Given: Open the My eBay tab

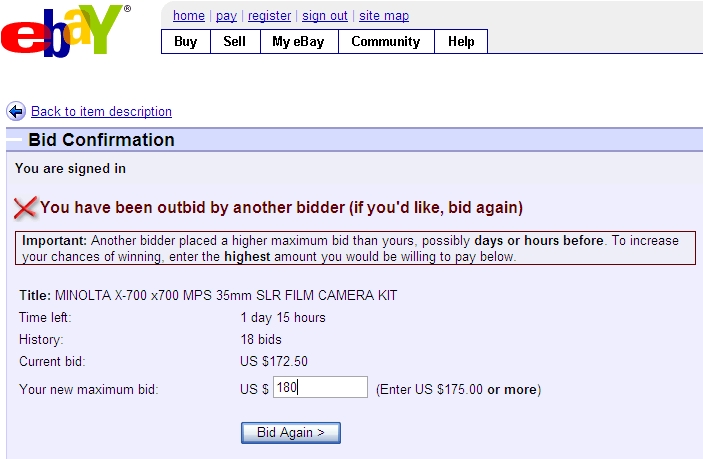Looking at the screenshot, I should [x=299, y=41].
